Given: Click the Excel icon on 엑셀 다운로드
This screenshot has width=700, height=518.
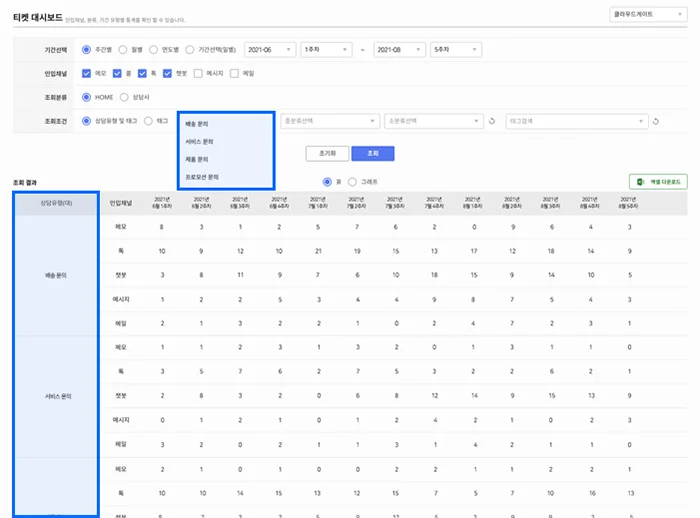Looking at the screenshot, I should pos(638,182).
